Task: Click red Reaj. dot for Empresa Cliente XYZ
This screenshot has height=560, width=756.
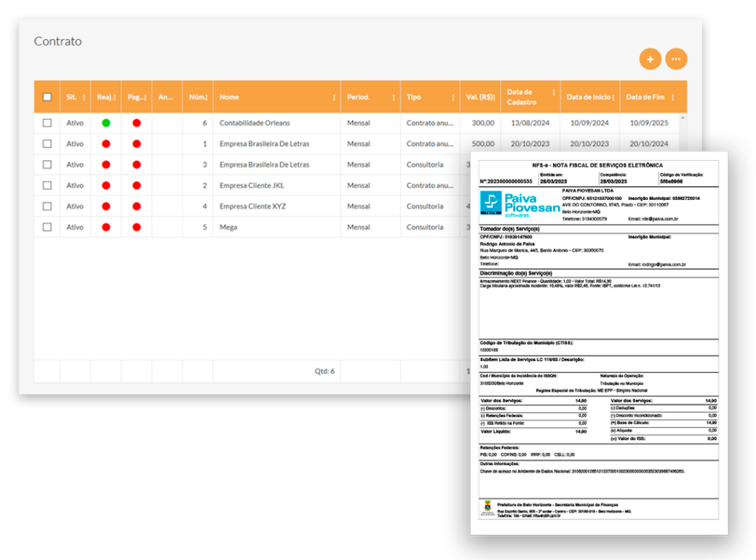Action: (106, 207)
